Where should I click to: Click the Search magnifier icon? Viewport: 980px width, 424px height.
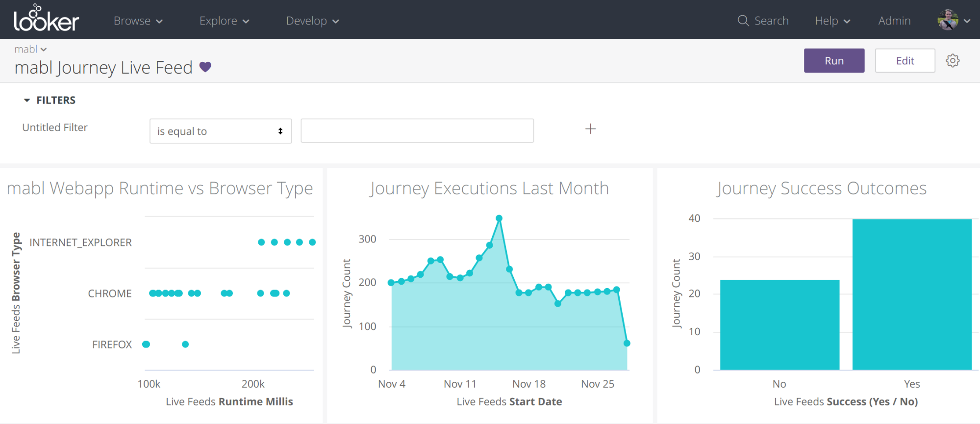(743, 21)
